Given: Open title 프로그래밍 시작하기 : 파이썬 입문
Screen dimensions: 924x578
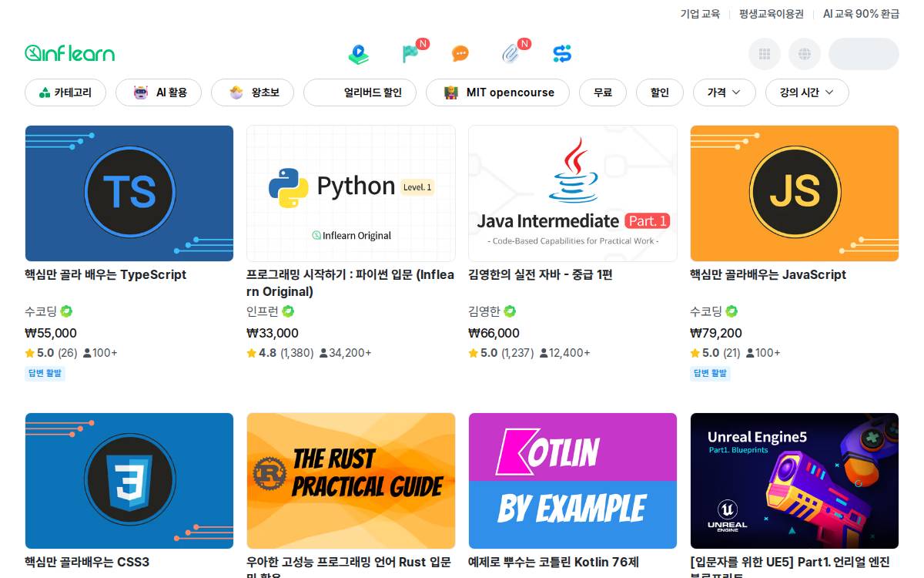Looking at the screenshot, I should [x=350, y=283].
